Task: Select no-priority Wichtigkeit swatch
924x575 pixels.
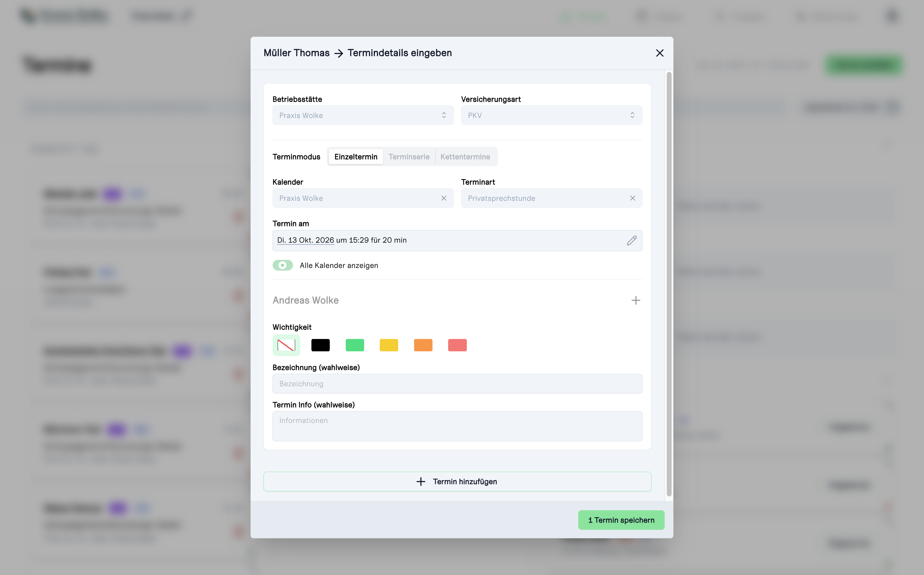Action: [286, 345]
